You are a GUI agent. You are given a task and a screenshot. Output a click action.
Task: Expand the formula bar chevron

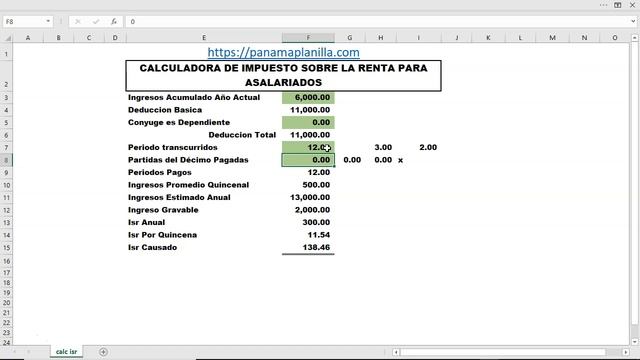click(x=633, y=22)
